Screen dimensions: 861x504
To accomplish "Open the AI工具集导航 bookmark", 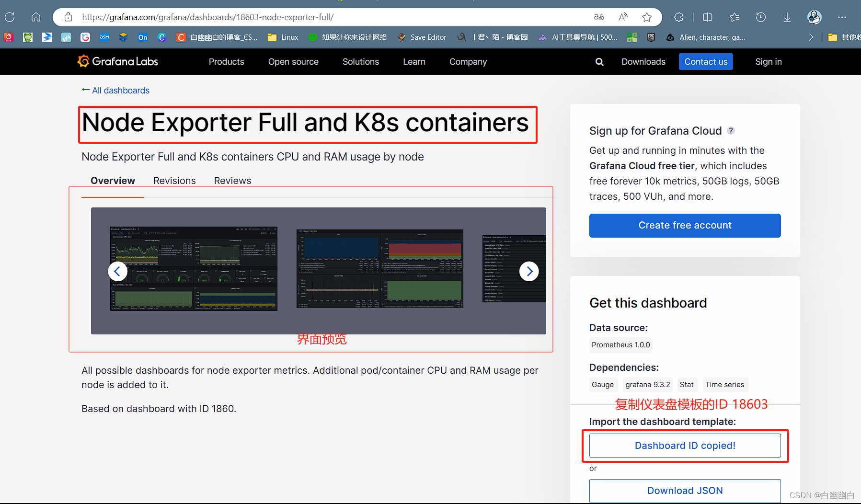I will click(x=577, y=37).
